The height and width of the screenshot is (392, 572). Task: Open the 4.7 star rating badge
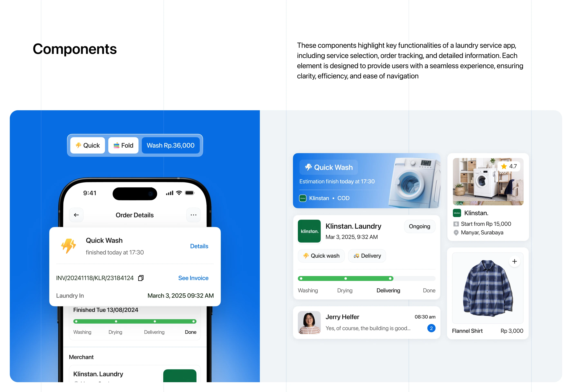tap(509, 166)
